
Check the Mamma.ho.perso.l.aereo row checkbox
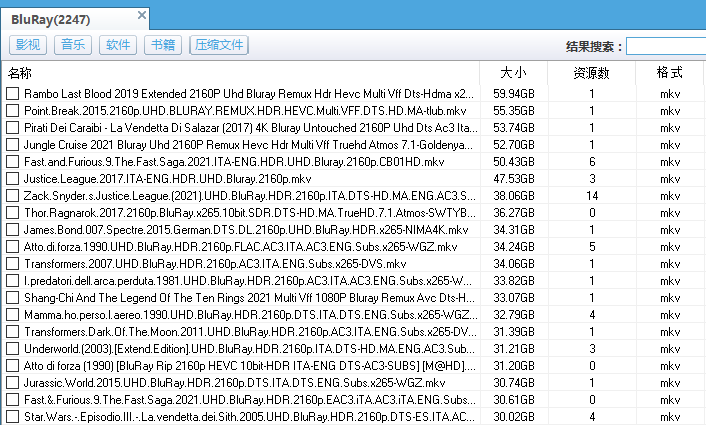tap(13, 315)
